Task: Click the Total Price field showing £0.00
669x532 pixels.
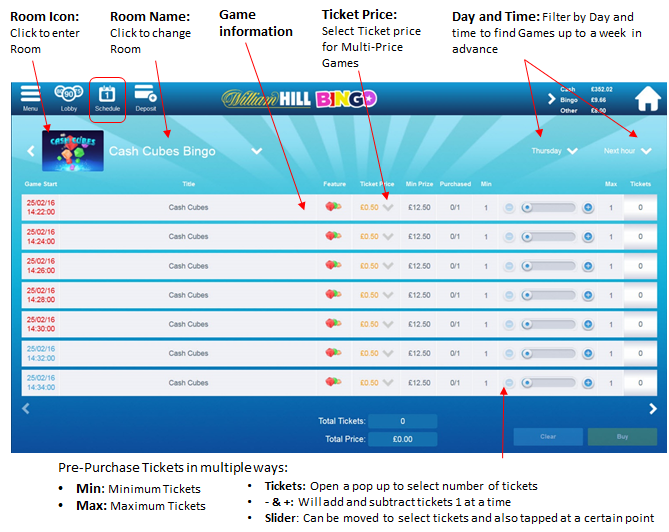Action: click(x=402, y=439)
